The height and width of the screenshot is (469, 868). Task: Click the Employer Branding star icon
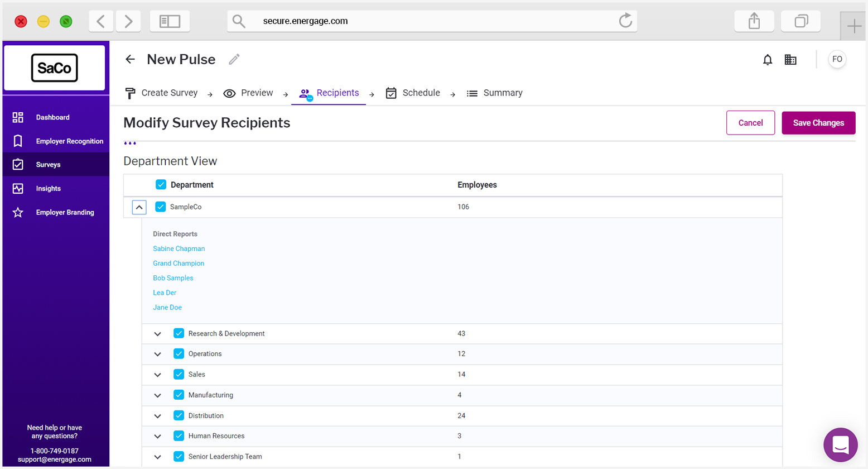[18, 212]
